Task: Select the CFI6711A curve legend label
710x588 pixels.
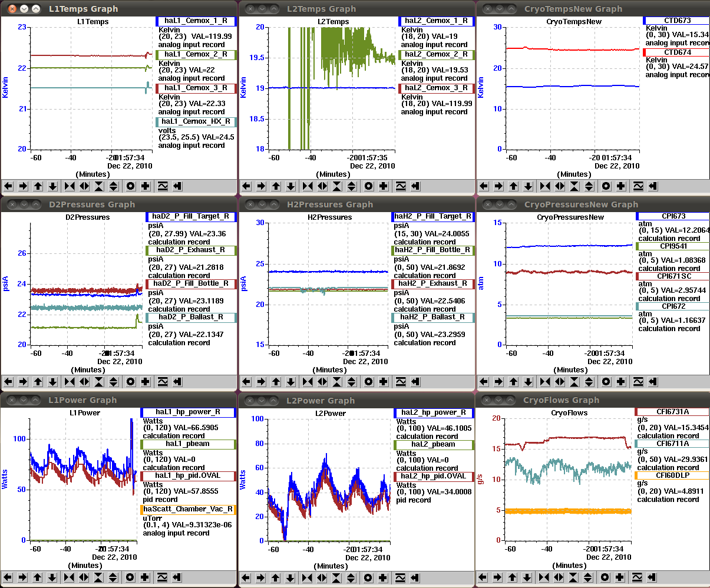Action: pos(672,443)
